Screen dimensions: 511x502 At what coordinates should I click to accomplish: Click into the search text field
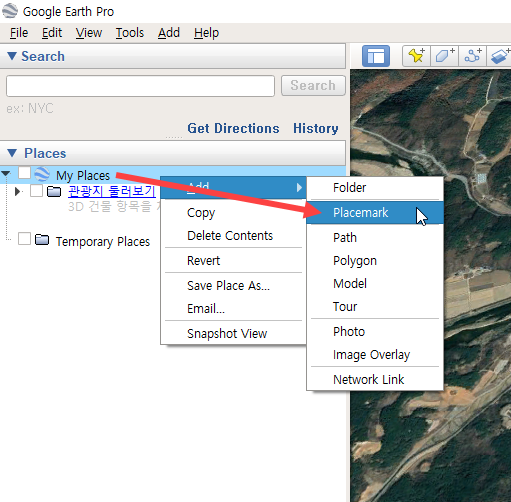(140, 86)
